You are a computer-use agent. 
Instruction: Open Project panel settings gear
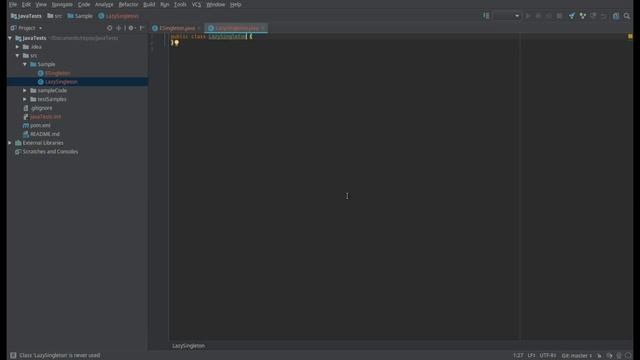[x=131, y=28]
